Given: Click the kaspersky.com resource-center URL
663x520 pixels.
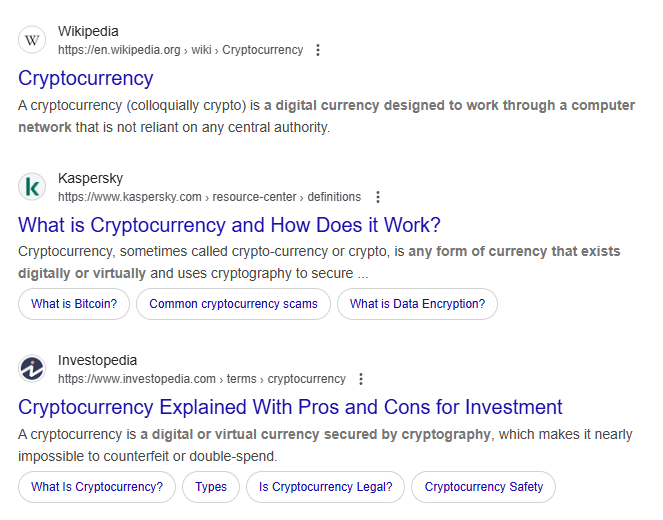Looking at the screenshot, I should [209, 197].
